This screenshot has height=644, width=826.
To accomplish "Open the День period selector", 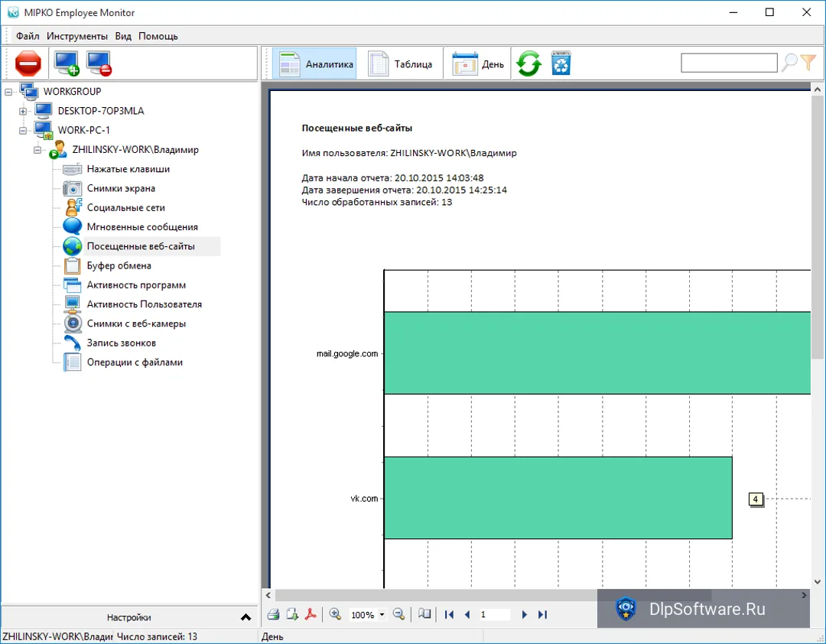I will 478,63.
